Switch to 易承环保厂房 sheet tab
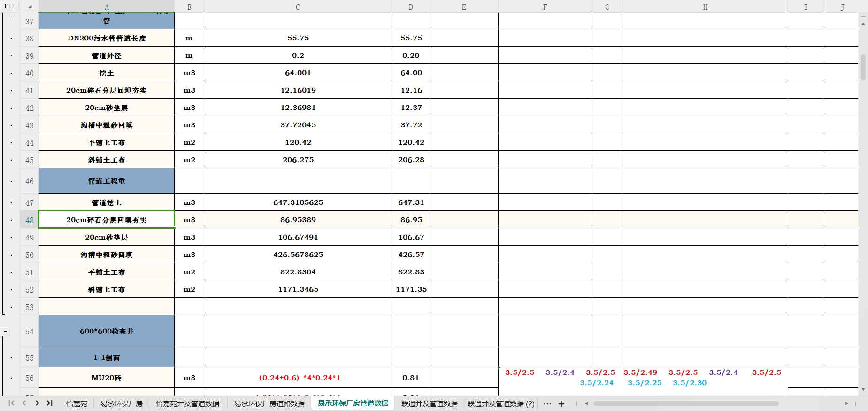This screenshot has width=868, height=411. point(121,403)
